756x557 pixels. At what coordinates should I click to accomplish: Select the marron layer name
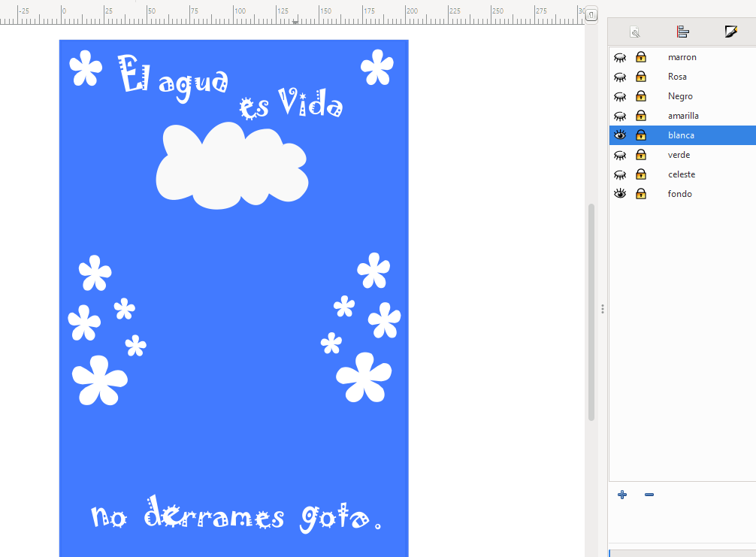tap(682, 57)
